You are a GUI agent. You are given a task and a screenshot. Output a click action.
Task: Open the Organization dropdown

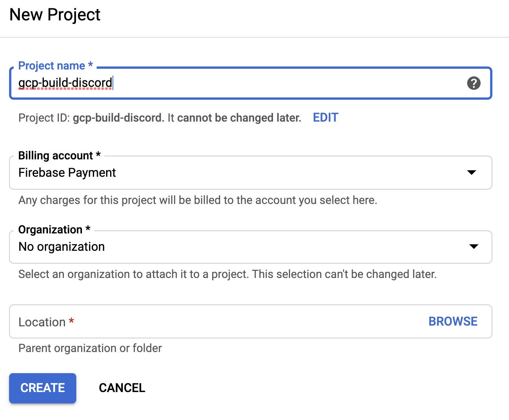[250, 247]
